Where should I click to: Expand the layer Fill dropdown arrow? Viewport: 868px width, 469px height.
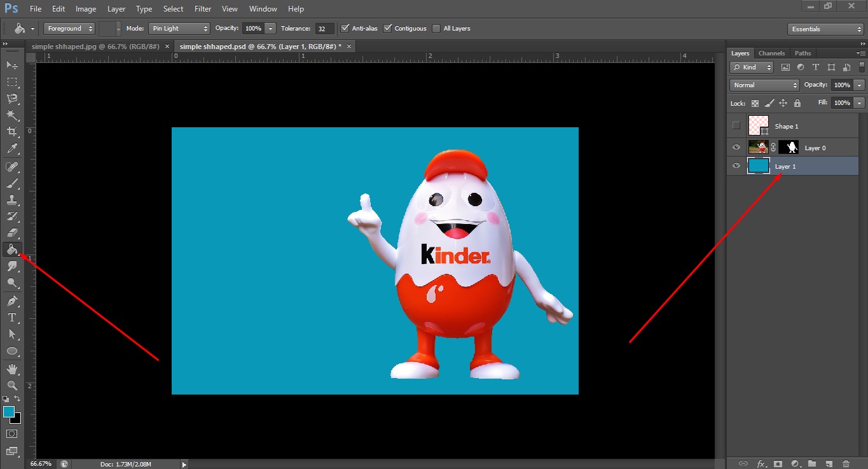[860, 103]
